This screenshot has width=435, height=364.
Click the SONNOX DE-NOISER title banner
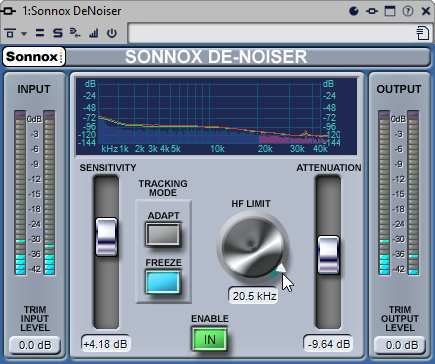tap(216, 57)
